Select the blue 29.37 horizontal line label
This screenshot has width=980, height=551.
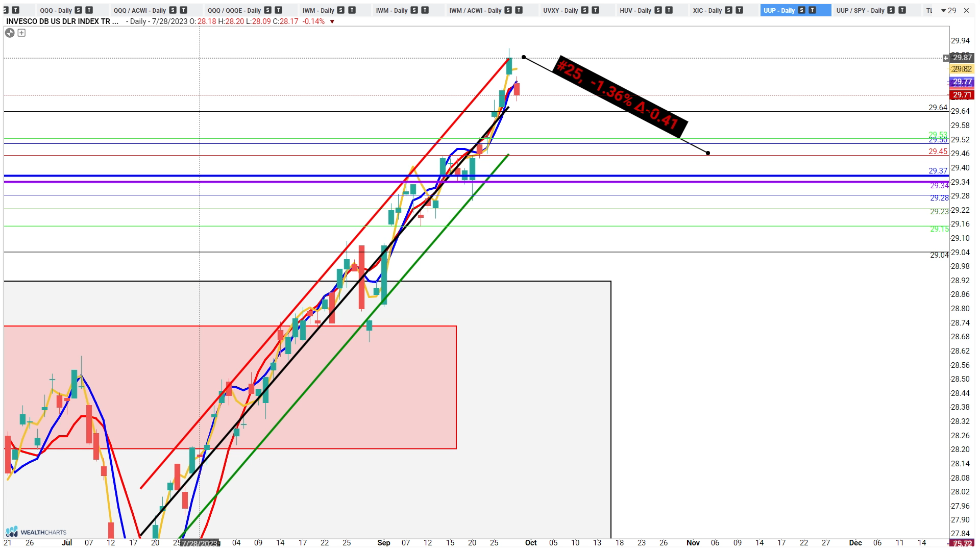[938, 171]
